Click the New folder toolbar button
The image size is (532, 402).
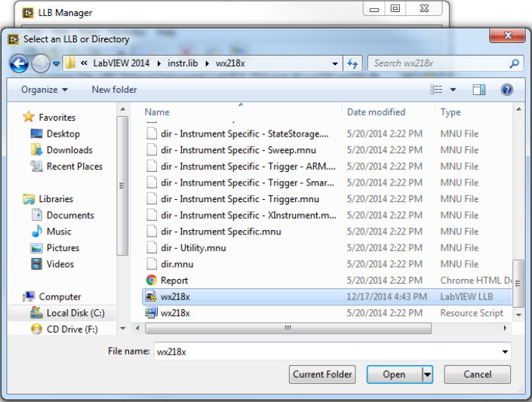[114, 90]
